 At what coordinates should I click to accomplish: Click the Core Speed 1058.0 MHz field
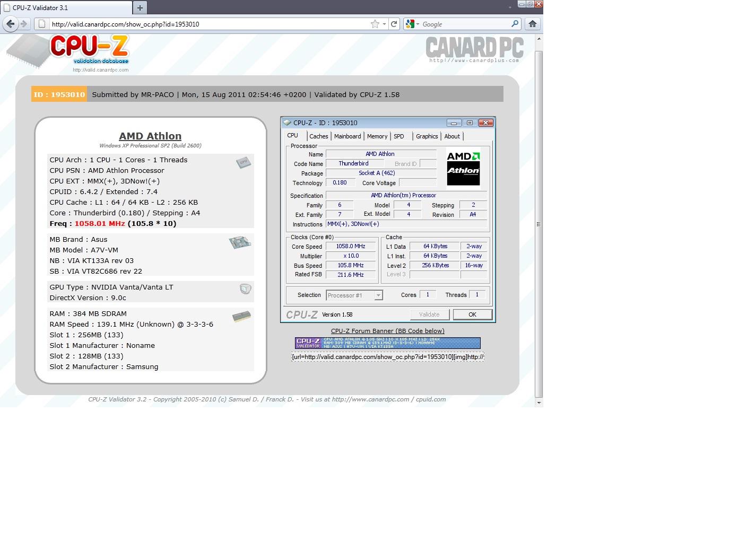pos(351,246)
